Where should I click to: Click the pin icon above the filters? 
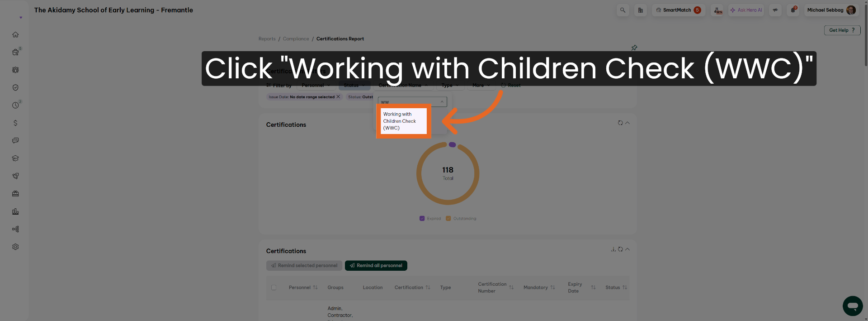[x=634, y=48]
